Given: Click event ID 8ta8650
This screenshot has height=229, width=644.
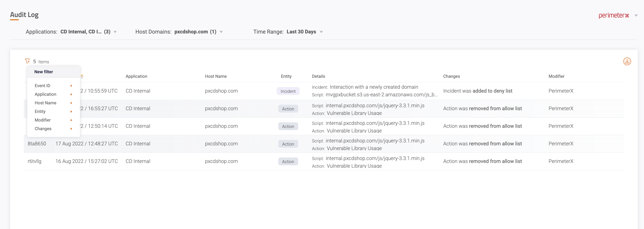Looking at the screenshot, I should click(37, 144).
